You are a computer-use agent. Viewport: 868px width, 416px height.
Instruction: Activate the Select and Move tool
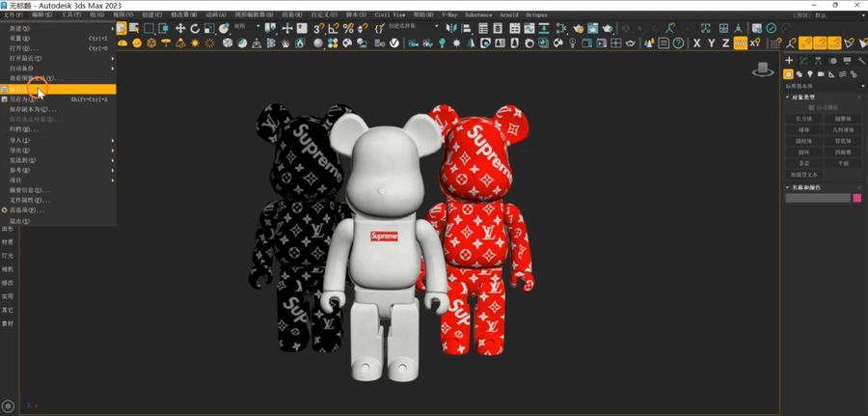180,28
